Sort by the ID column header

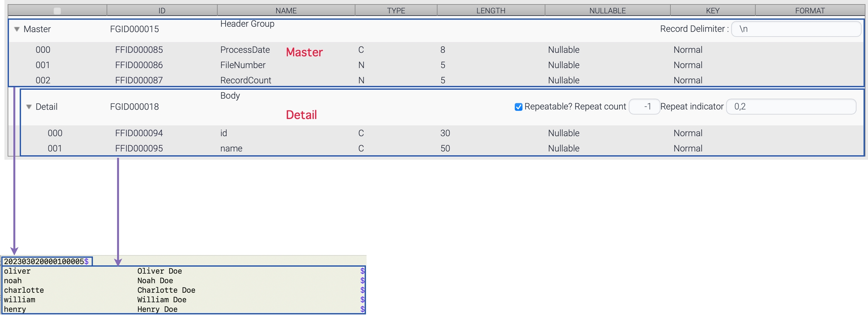(x=162, y=11)
